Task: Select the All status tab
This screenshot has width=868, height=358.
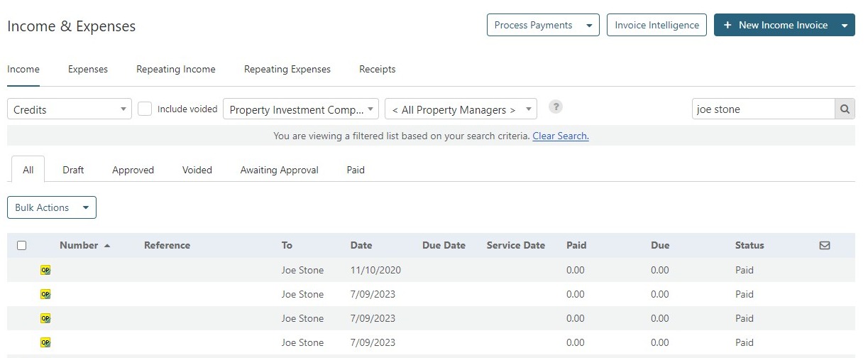Action: (28, 170)
